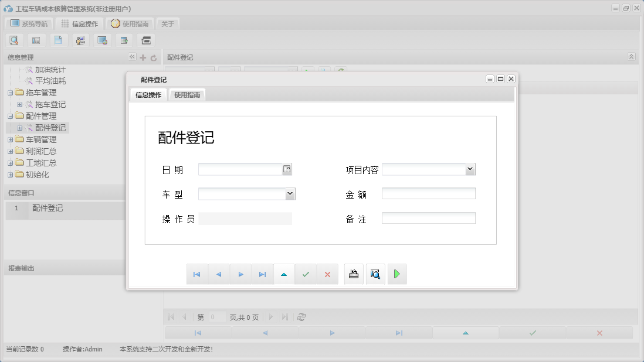The width and height of the screenshot is (644, 362).
Task: Expand the 车辆管理 tree node
Action: tap(10, 139)
